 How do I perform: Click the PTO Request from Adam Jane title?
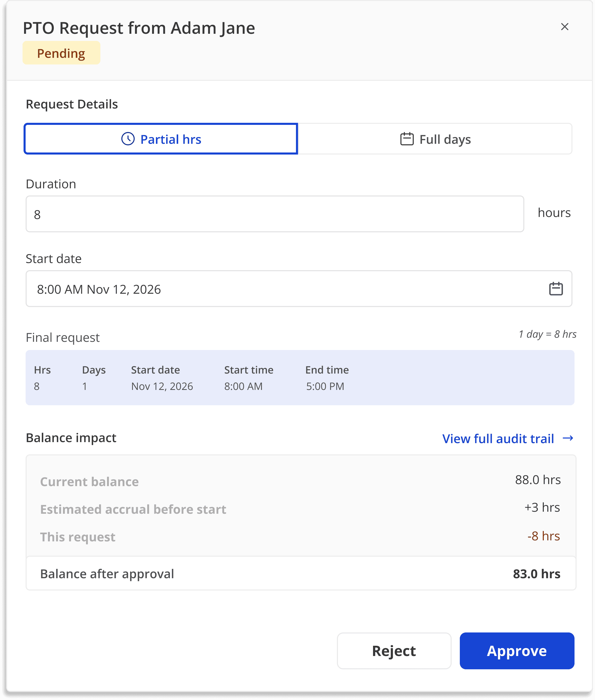139,28
